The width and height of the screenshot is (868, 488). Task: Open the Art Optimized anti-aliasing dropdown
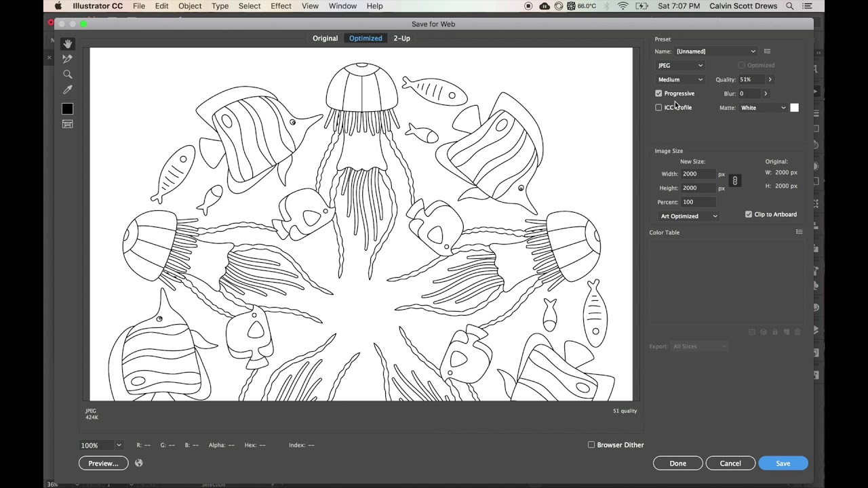click(688, 216)
